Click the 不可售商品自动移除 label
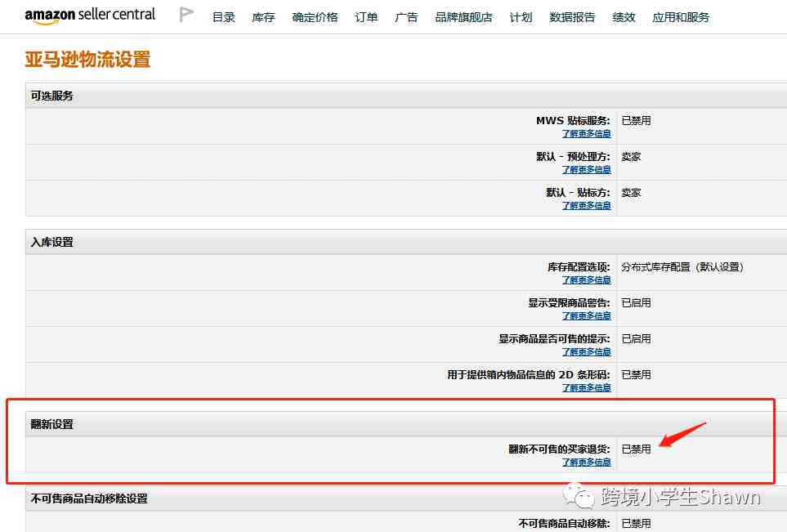The width and height of the screenshot is (787, 532). coord(564,524)
